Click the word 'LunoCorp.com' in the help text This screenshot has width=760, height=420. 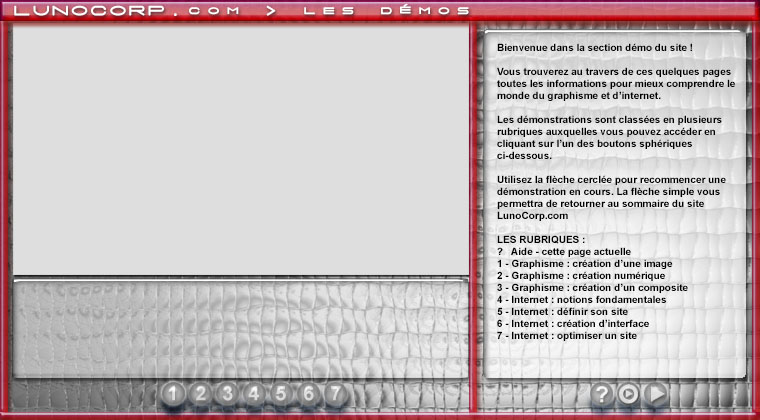click(532, 216)
